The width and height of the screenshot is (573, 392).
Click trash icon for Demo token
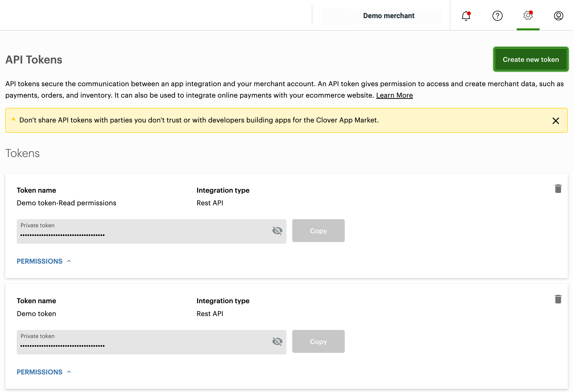(x=558, y=299)
